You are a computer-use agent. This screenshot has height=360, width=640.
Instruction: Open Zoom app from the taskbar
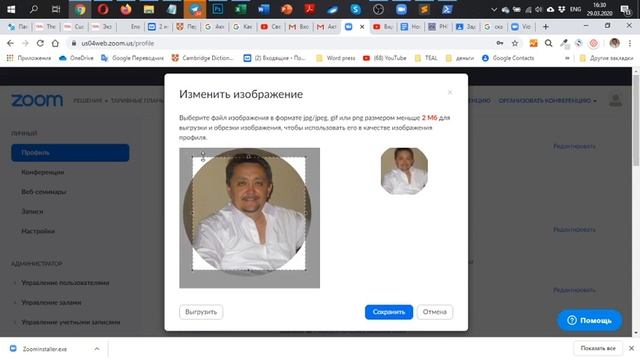point(401,9)
